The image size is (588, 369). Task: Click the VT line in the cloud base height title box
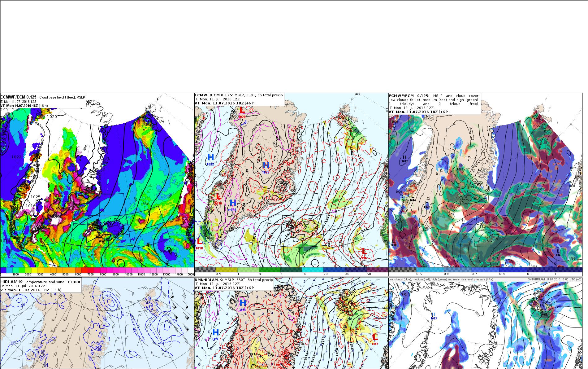(x=24, y=106)
